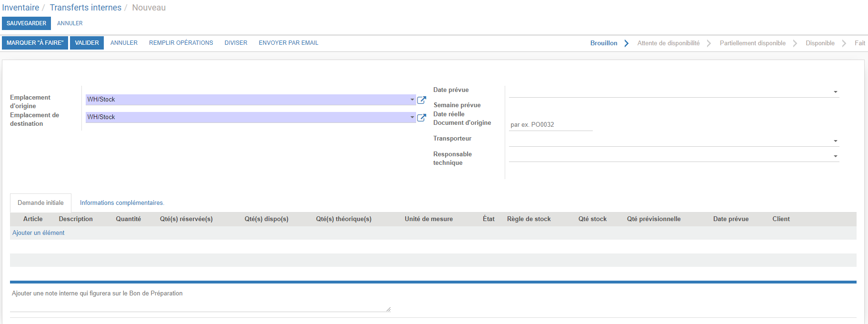Select the Disponible status step
Viewport: 868px width, 324px height.
[820, 43]
